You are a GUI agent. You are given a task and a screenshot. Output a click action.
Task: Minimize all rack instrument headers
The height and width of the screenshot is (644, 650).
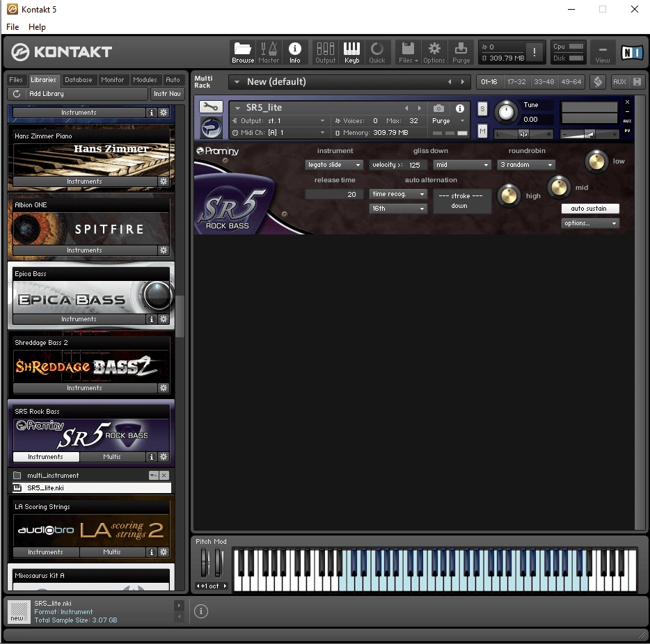point(637,82)
